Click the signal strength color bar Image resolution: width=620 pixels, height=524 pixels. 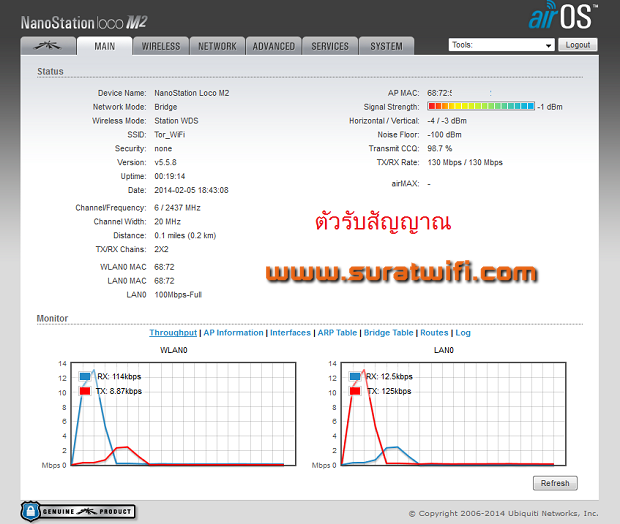tap(481, 106)
